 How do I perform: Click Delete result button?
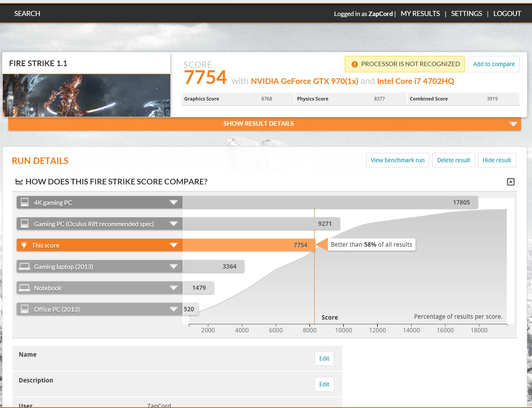click(453, 160)
